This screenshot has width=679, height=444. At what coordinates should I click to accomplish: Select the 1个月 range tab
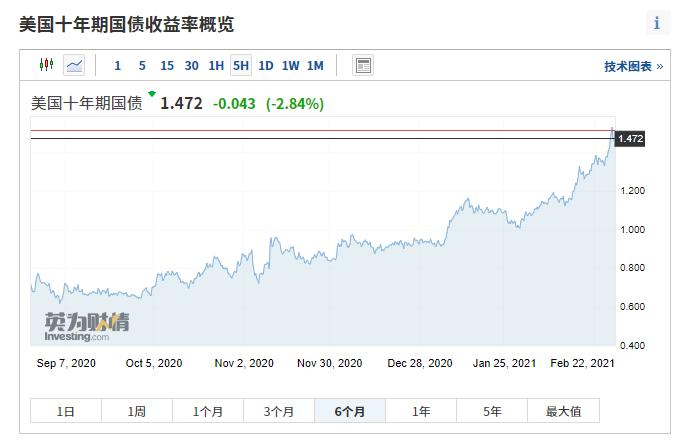(208, 411)
